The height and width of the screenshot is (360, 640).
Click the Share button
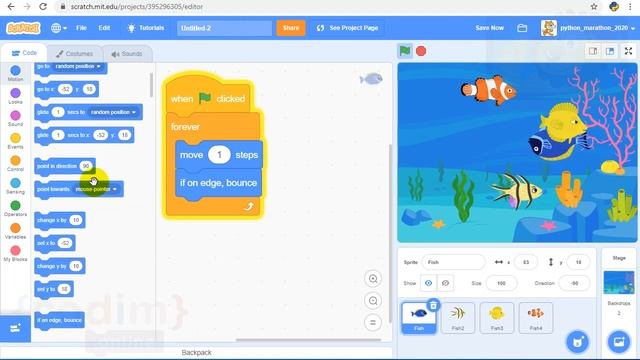pyautogui.click(x=291, y=28)
